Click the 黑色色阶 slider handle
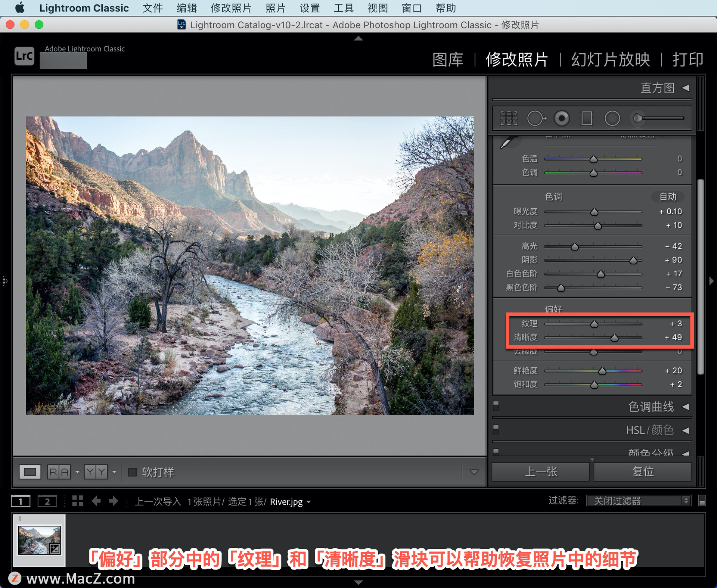The width and height of the screenshot is (717, 588). click(x=561, y=288)
